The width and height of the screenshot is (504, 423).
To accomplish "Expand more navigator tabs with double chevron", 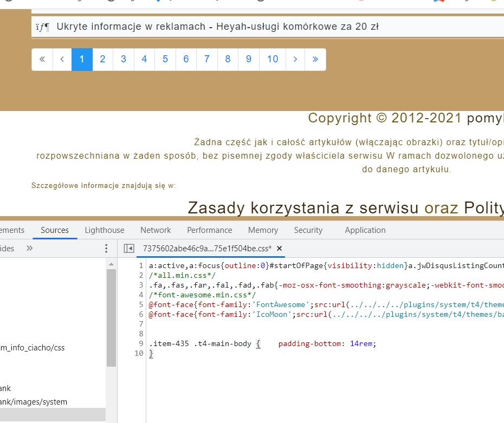I will (x=29, y=249).
